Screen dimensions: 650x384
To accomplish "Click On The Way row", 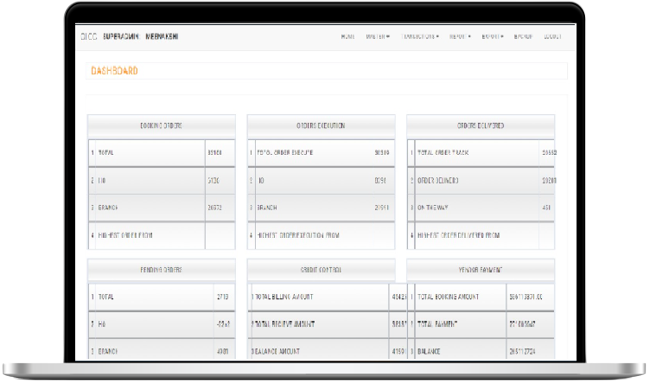I will (481, 208).
